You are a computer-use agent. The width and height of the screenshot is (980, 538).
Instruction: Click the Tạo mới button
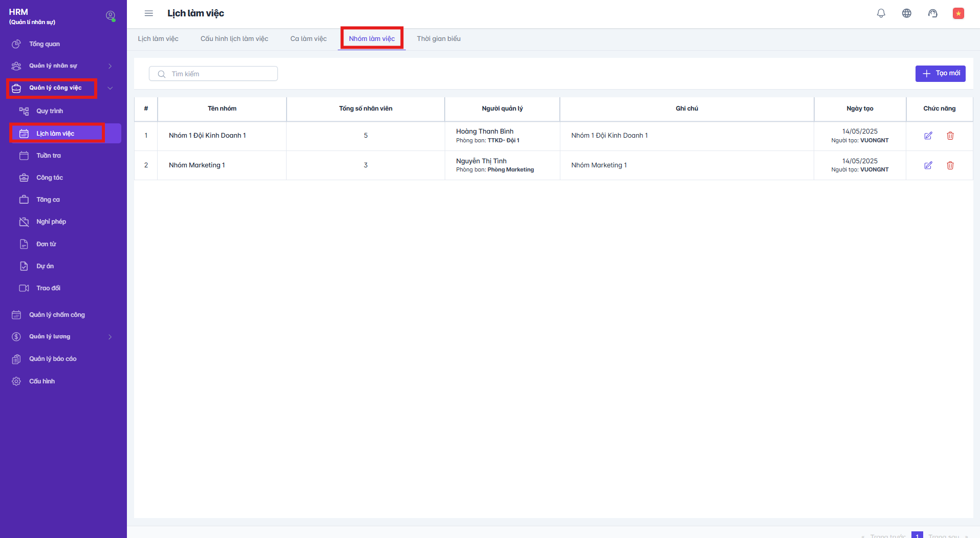(940, 74)
